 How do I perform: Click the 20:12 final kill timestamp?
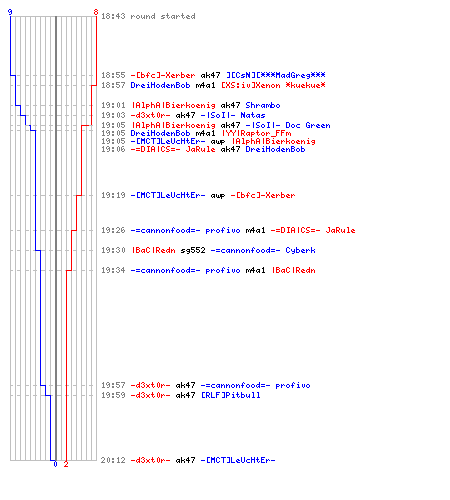click(x=113, y=460)
